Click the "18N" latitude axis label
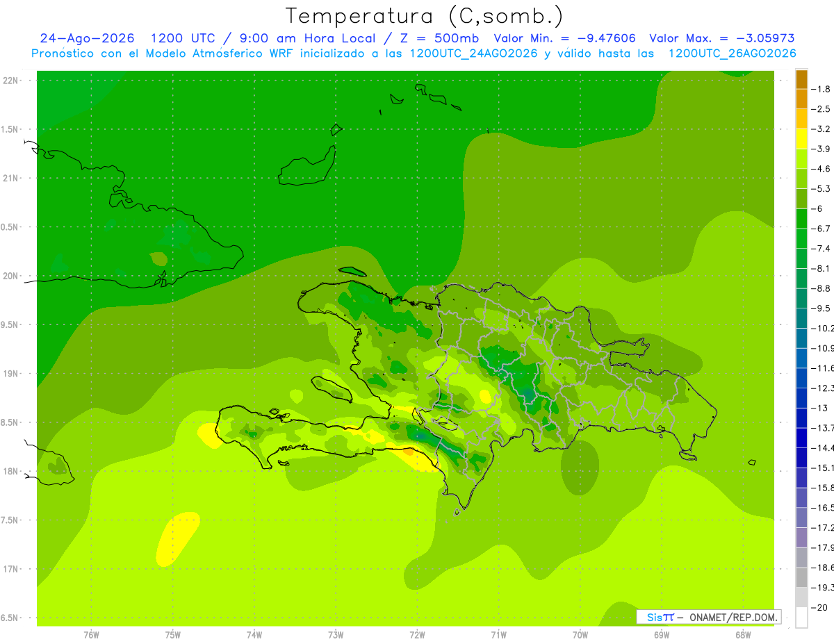834x644 pixels. point(10,472)
